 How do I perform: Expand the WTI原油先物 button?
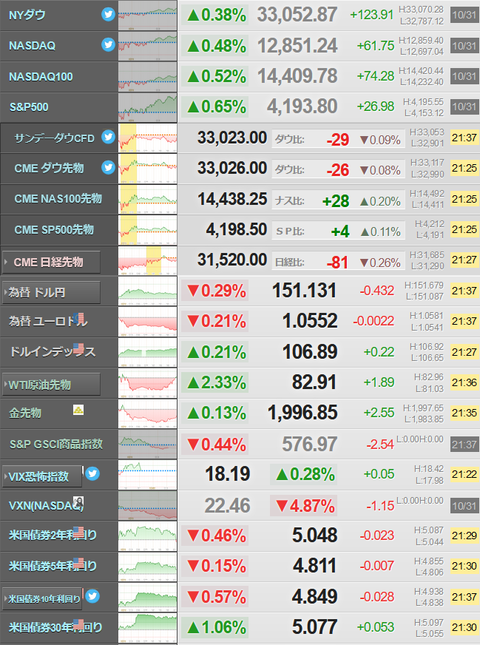click(x=51, y=384)
